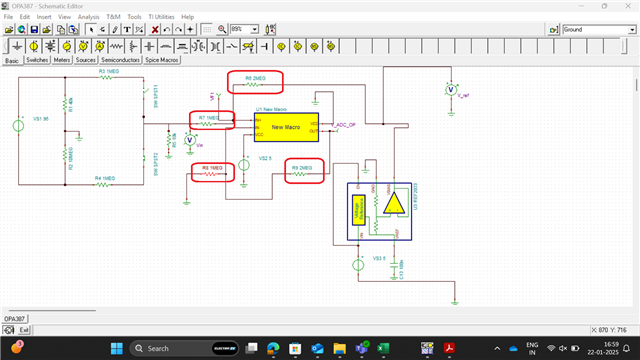This screenshot has height=360, width=640.
Task: Switch to the Sources components tab
Action: [x=86, y=60]
